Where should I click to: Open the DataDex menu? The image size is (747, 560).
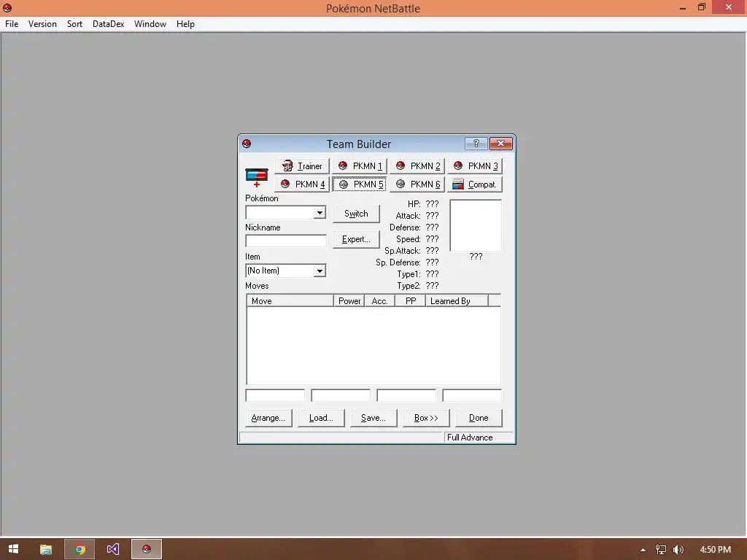pyautogui.click(x=108, y=24)
